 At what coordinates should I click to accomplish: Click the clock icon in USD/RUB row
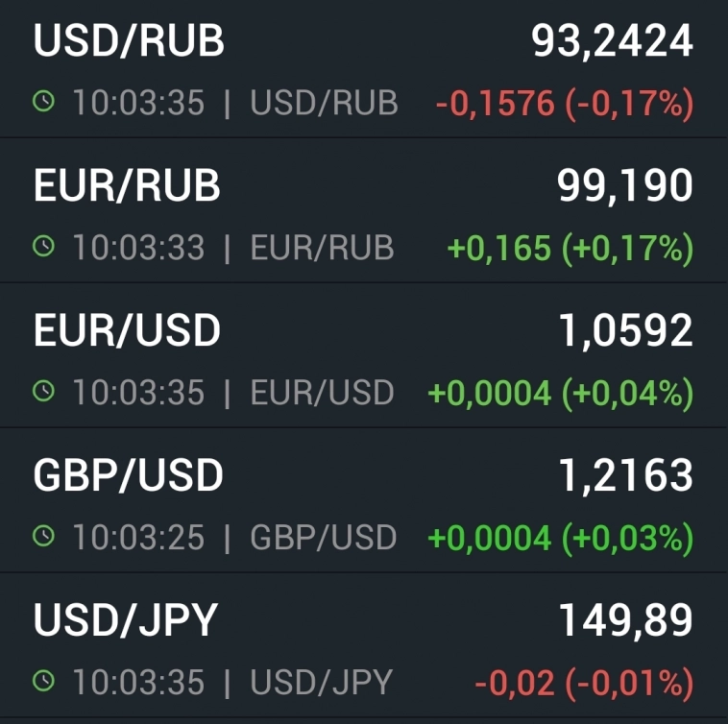[43, 103]
